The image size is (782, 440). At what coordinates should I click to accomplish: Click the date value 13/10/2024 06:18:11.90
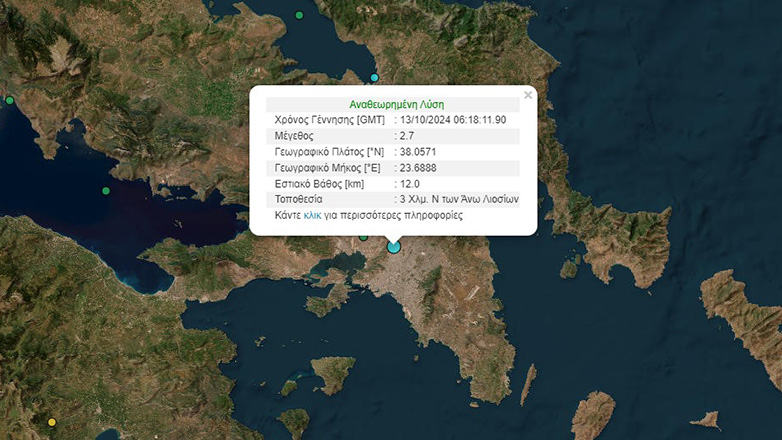click(453, 120)
